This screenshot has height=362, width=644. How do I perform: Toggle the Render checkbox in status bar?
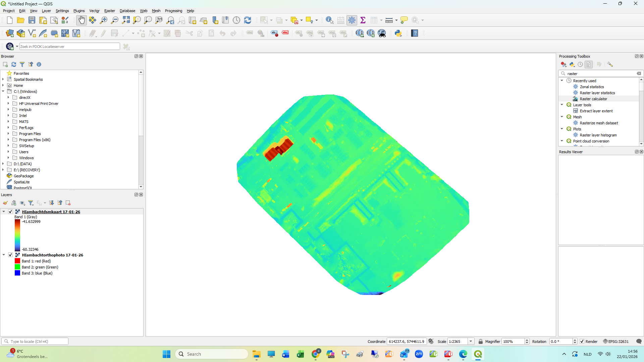[x=582, y=342]
